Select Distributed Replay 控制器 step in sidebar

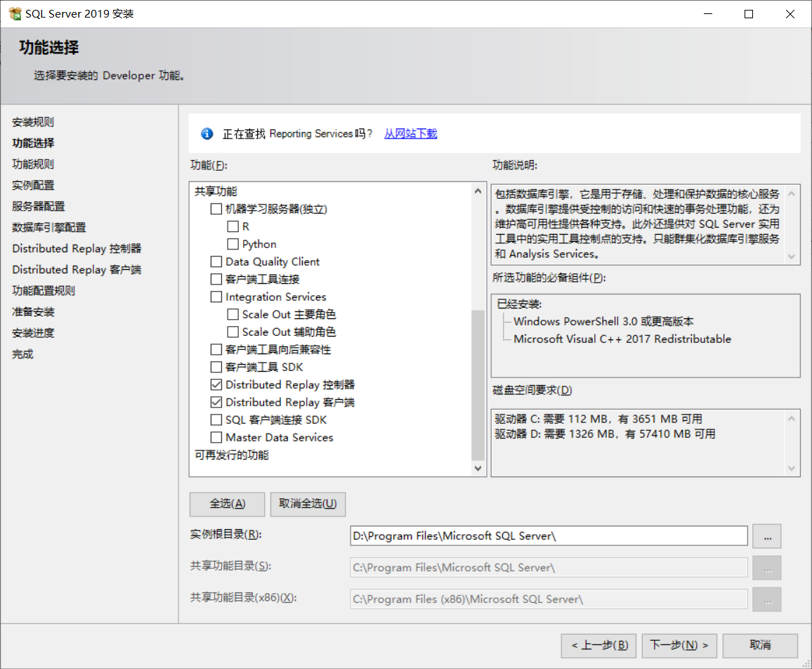(77, 249)
